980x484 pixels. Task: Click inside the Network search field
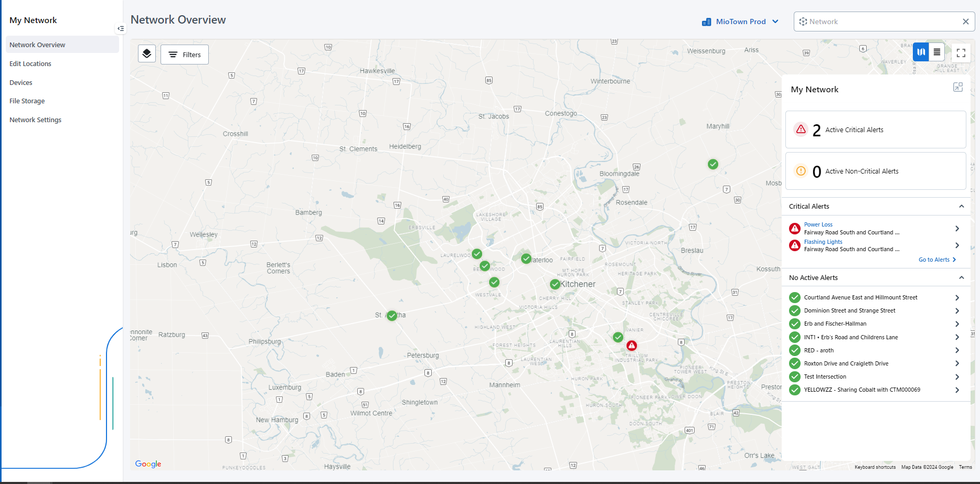click(866, 21)
